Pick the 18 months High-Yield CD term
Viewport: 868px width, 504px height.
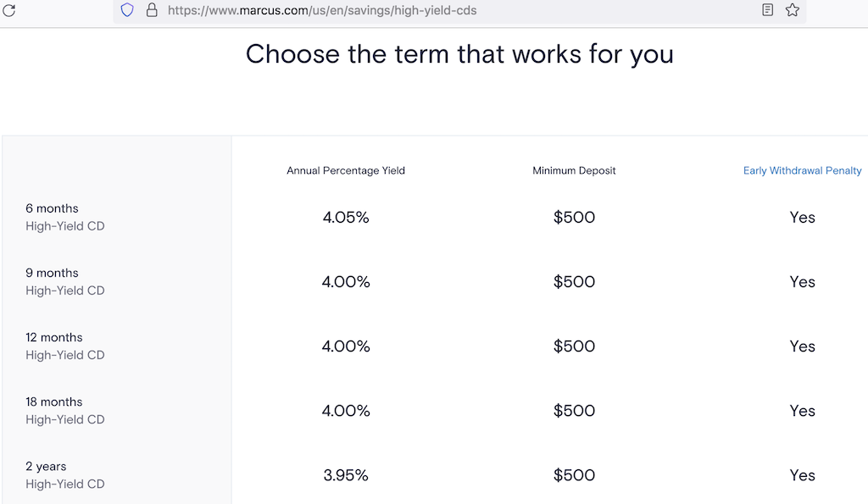[x=64, y=410]
